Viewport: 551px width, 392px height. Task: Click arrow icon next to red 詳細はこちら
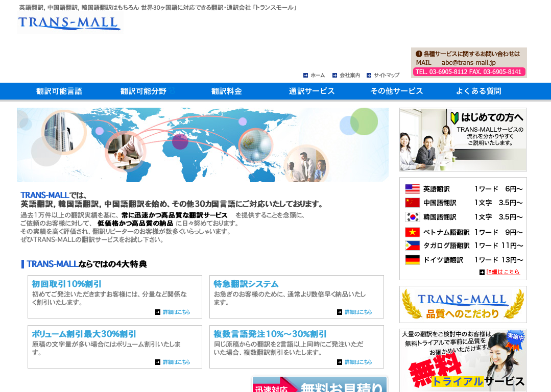482,272
